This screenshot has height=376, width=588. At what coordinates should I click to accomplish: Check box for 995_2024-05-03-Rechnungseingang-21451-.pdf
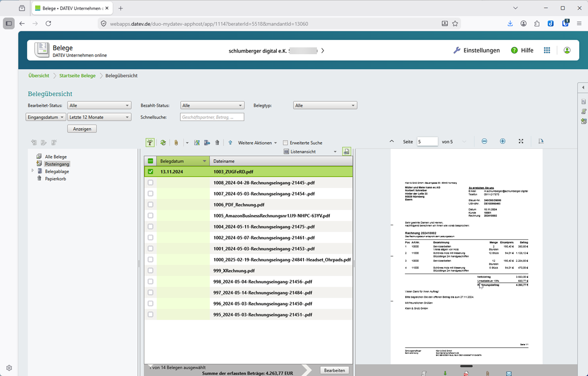point(150,314)
